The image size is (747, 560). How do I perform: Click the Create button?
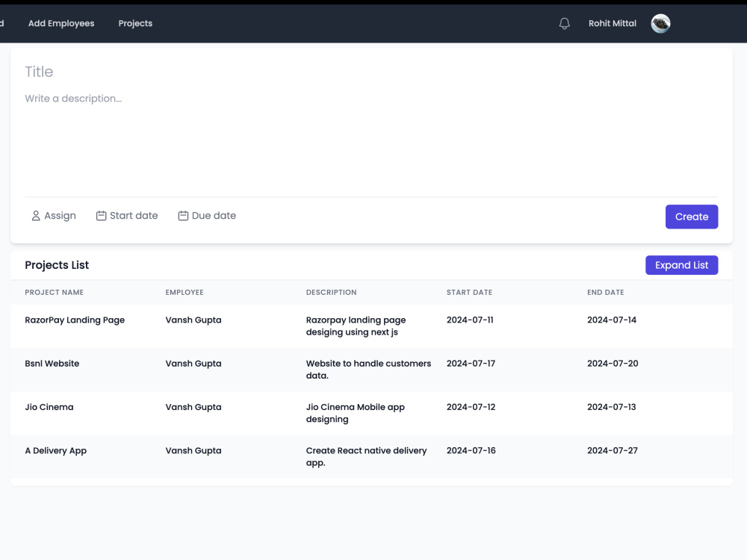click(691, 217)
